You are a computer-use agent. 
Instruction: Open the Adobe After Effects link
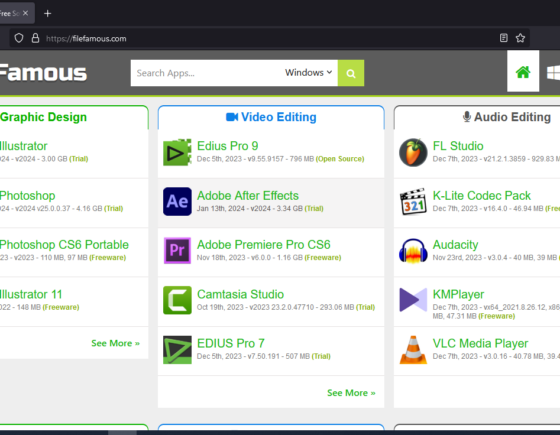[x=248, y=195]
